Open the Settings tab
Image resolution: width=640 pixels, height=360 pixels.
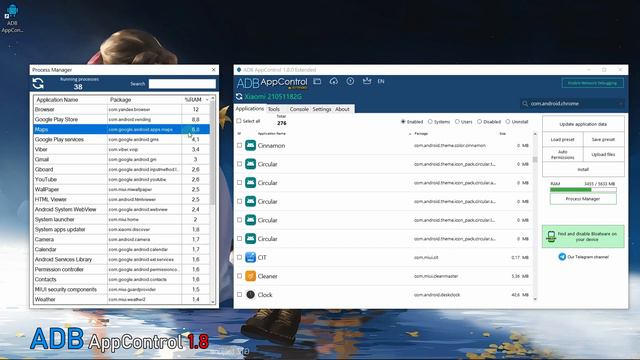(x=322, y=109)
